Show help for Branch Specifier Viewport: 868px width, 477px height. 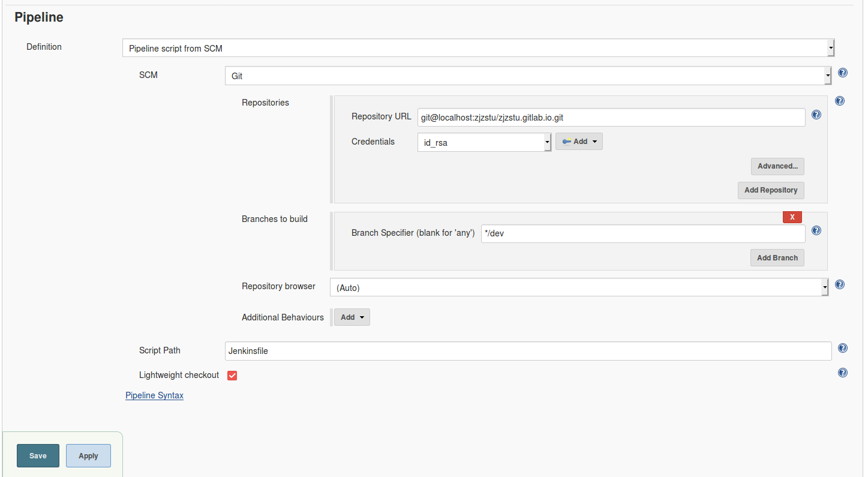point(816,230)
